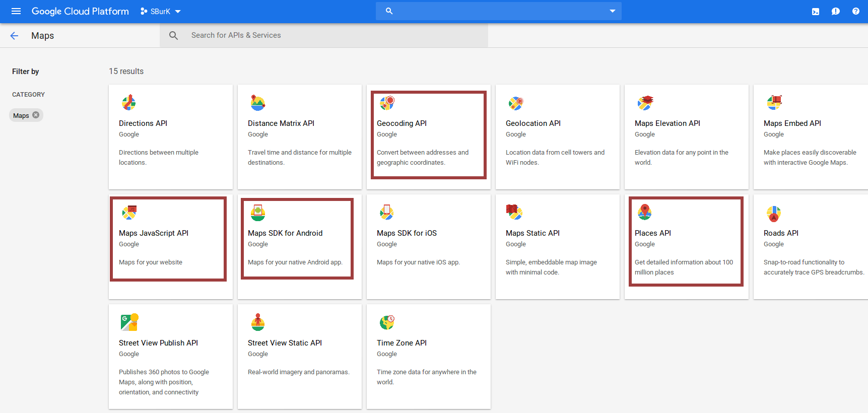Viewport: 868px width, 413px height.
Task: Select the Geocoding API title
Action: pos(402,123)
